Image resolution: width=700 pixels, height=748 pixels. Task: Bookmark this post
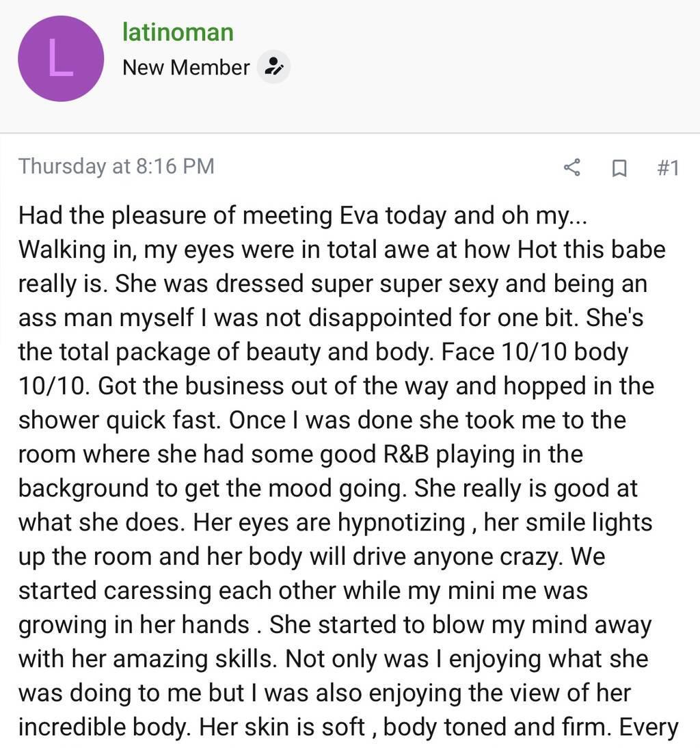(619, 167)
